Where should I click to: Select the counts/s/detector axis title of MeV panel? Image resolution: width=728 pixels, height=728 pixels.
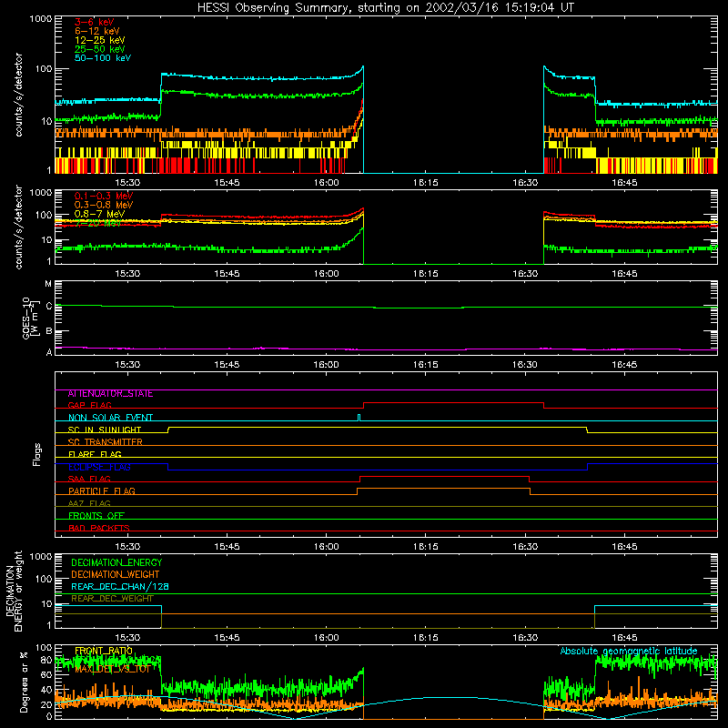(18, 227)
